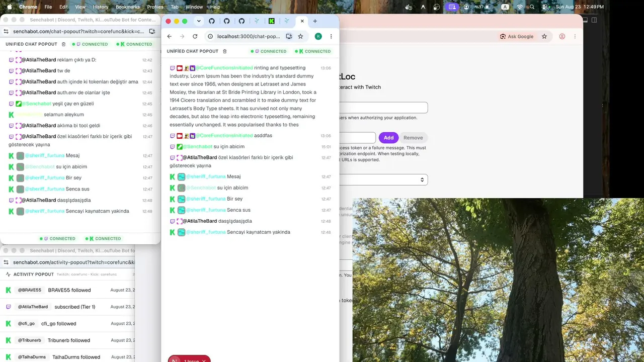This screenshot has width=644, height=362.
Task: Open the Apple menu
Action: tap(9, 7)
